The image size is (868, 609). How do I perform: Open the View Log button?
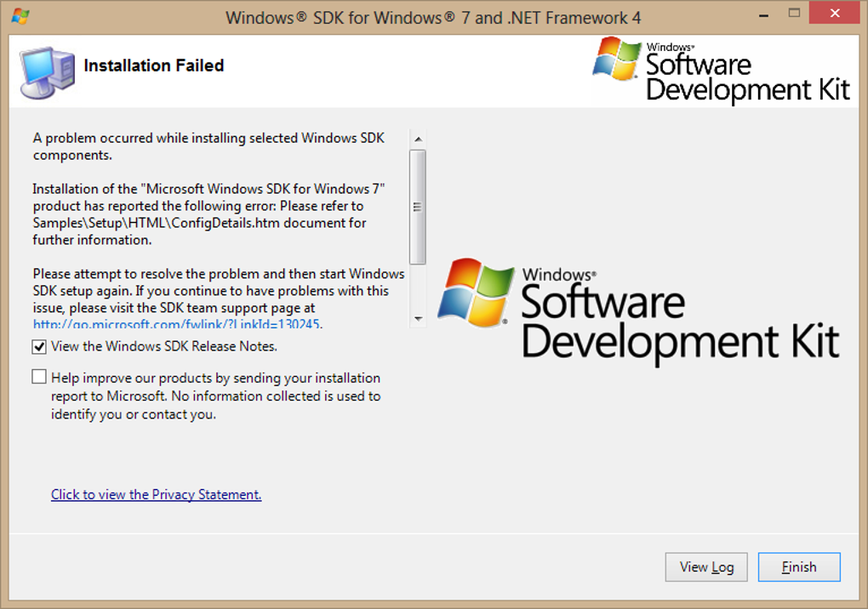point(706,567)
